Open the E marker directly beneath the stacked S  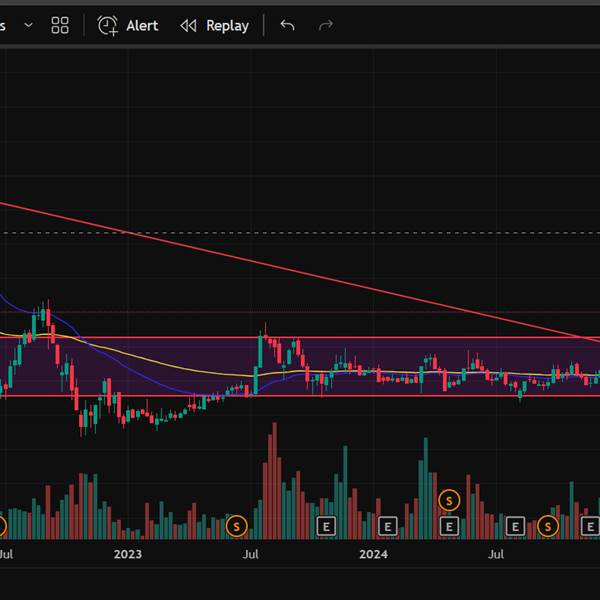click(x=449, y=527)
